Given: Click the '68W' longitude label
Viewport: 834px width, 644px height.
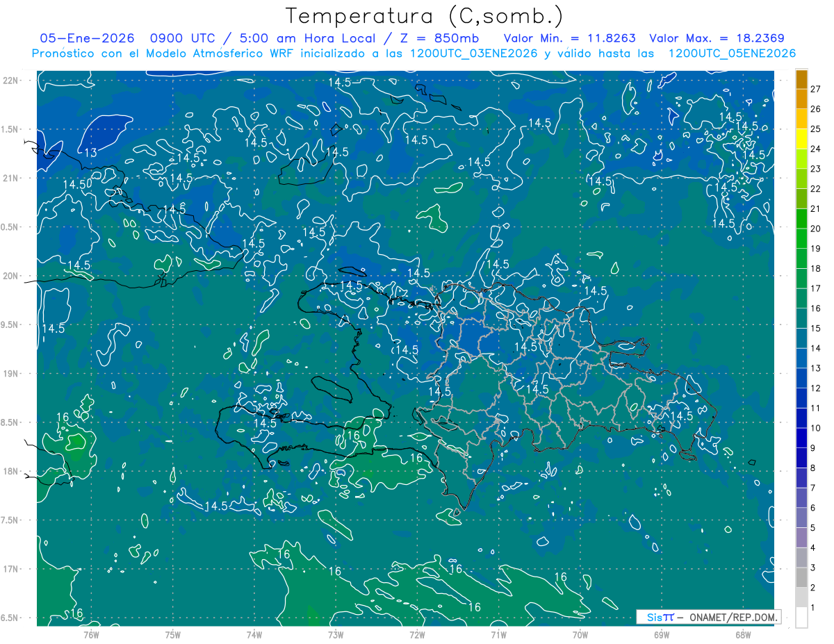Looking at the screenshot, I should click(743, 636).
